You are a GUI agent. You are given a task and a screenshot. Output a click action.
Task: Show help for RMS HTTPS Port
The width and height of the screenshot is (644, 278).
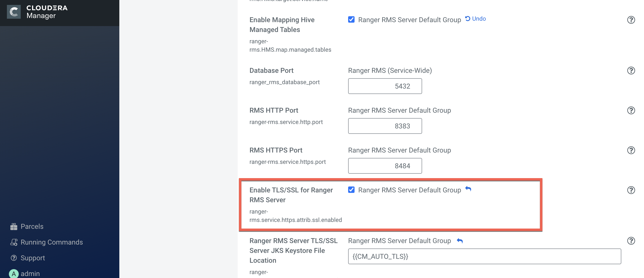tap(631, 150)
